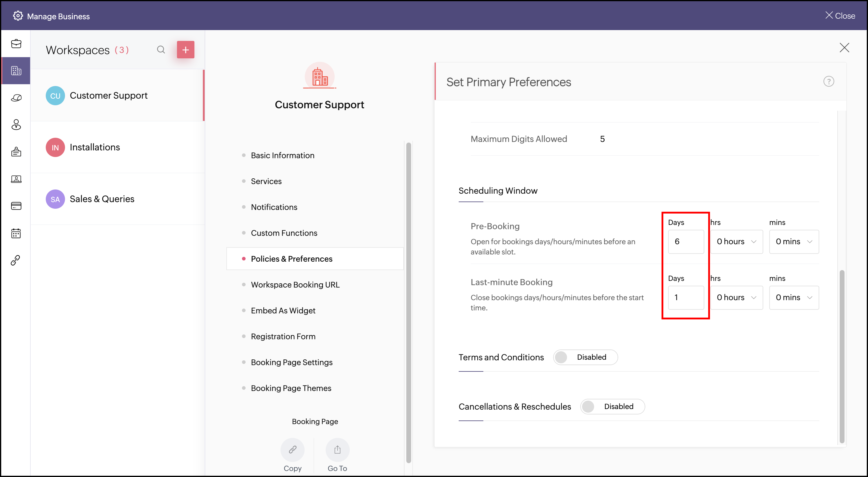
Task: Click Close in the top bar
Action: pos(840,16)
